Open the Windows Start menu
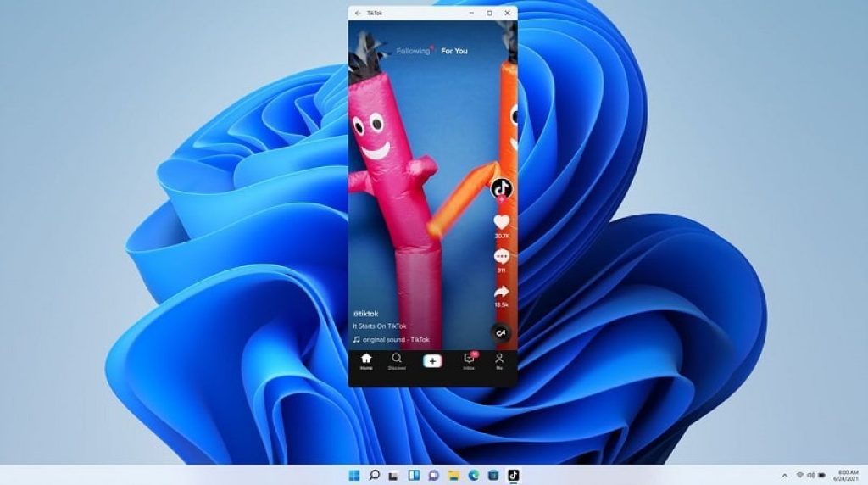The height and width of the screenshot is (485, 868). [x=354, y=475]
